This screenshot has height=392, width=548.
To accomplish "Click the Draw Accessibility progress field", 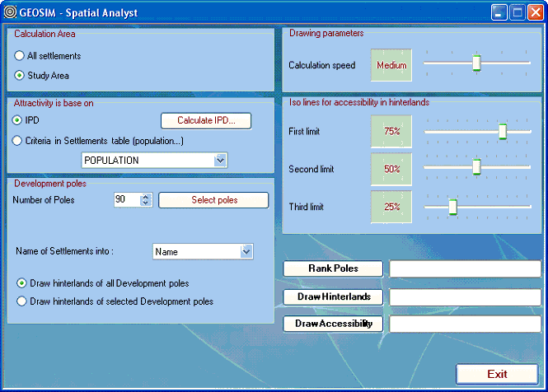I will (465, 324).
